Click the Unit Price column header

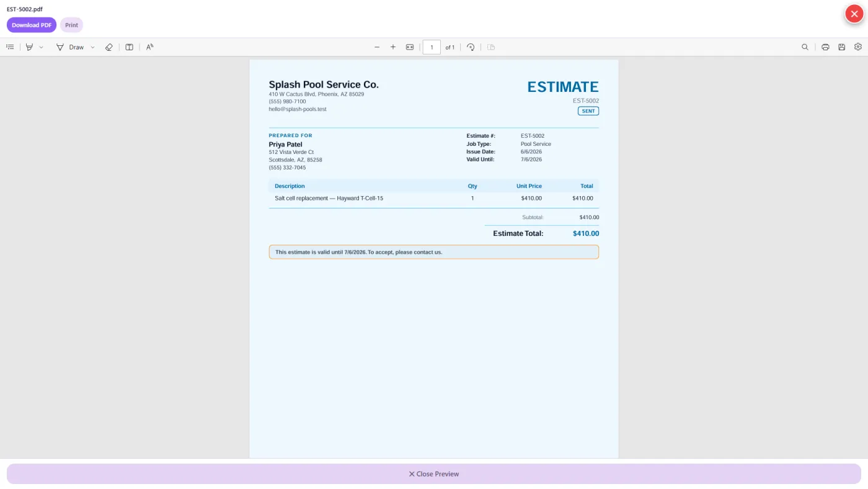529,186
